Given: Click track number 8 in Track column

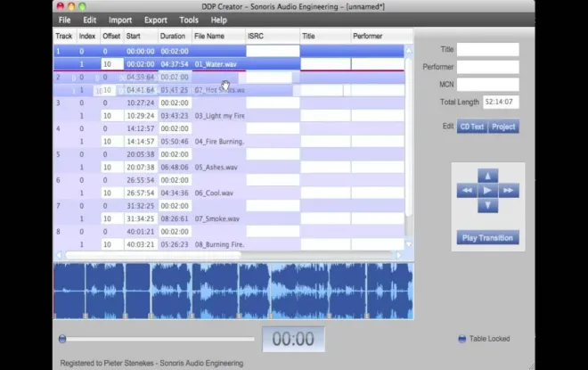Looking at the screenshot, I should (x=58, y=232).
